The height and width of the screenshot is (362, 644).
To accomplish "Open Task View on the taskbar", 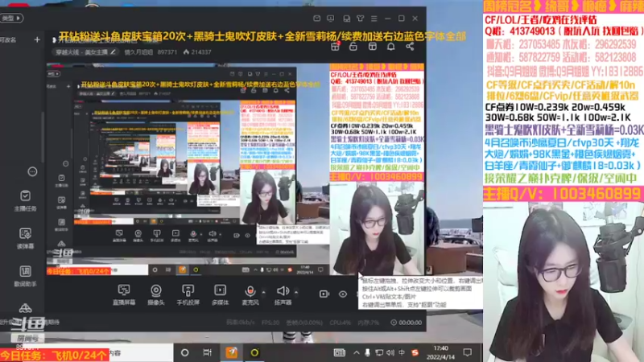I will click(208, 352).
